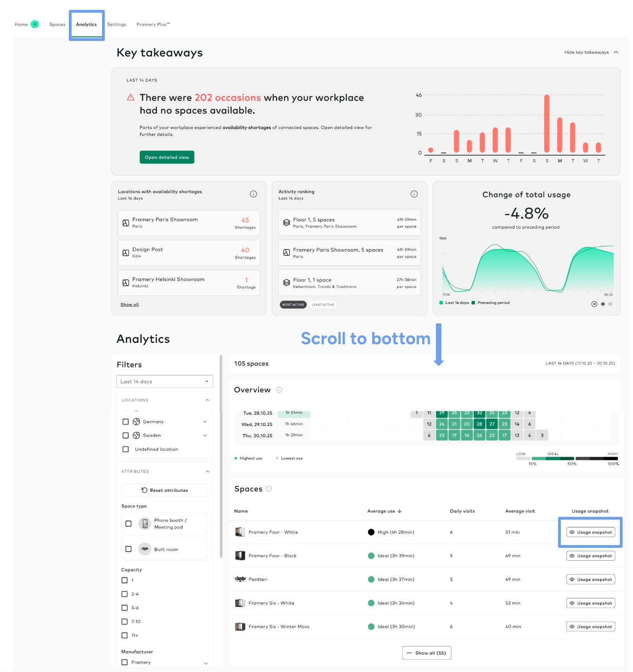Enable the Built room checkbox
The width and height of the screenshot is (633, 672).
pyautogui.click(x=129, y=549)
